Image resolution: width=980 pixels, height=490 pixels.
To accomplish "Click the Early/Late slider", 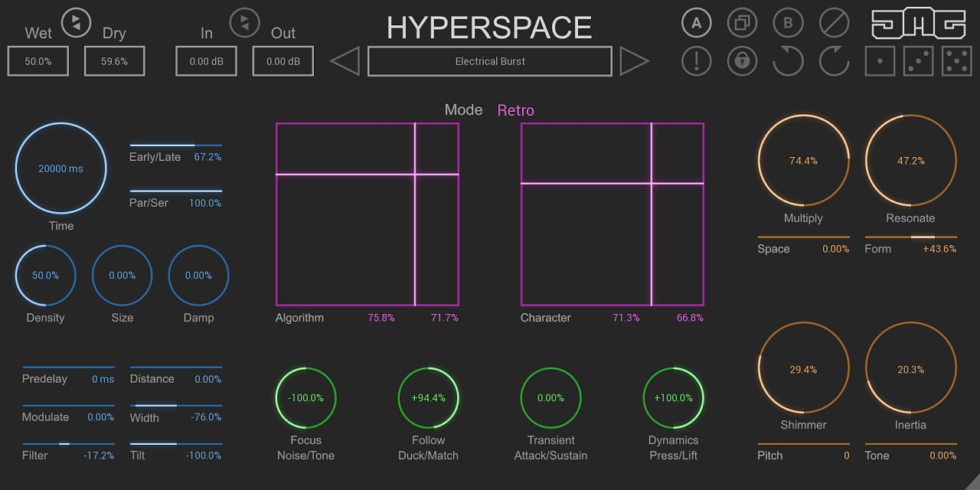I will click(x=175, y=145).
